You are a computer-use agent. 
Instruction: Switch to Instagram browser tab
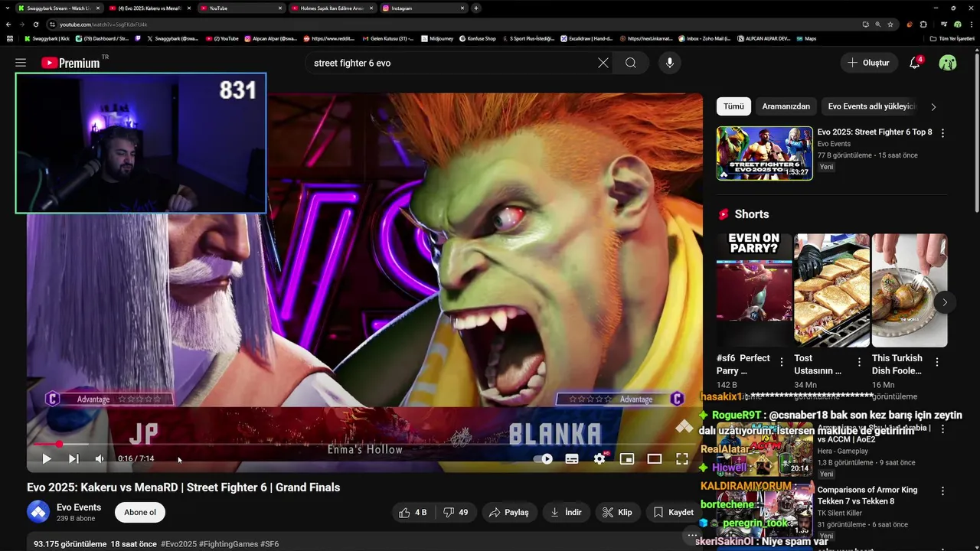click(424, 8)
